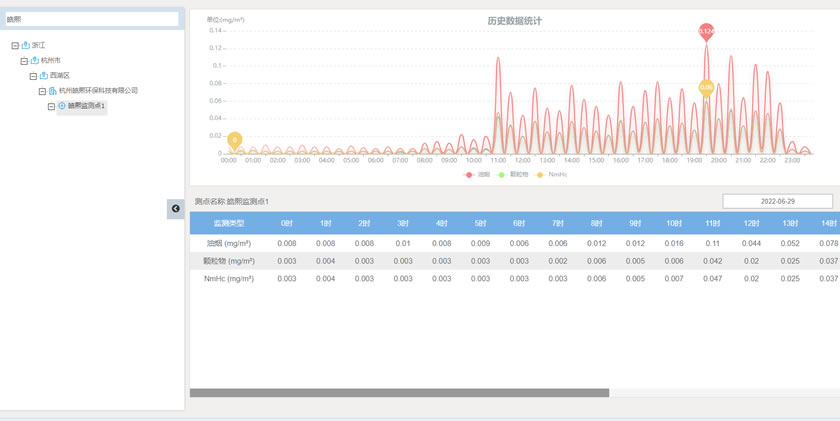The width and height of the screenshot is (840, 421).
Task: Click the 11时 column header
Action: pos(713,223)
